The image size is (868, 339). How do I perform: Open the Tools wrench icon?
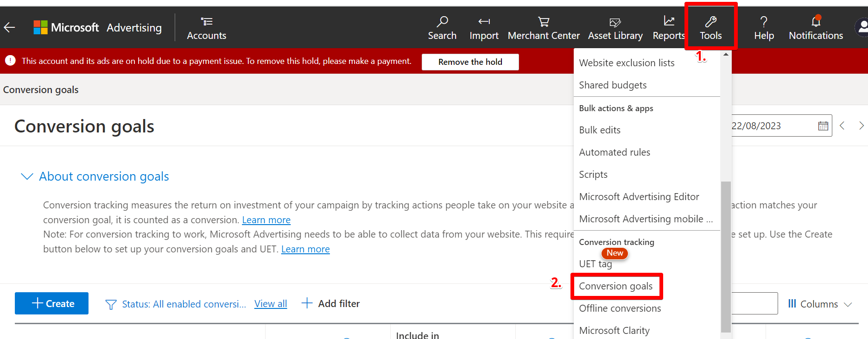711,21
